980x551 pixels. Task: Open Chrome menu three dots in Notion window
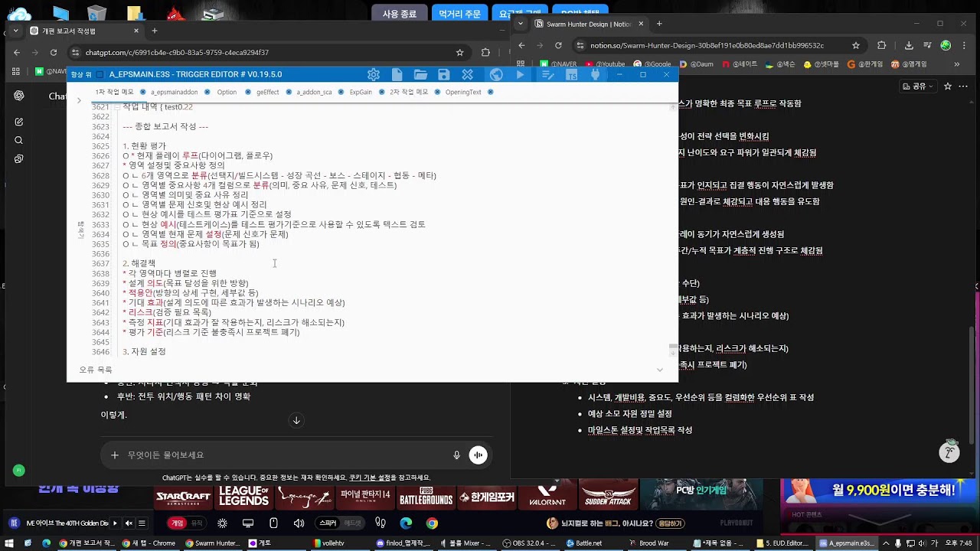click(965, 45)
